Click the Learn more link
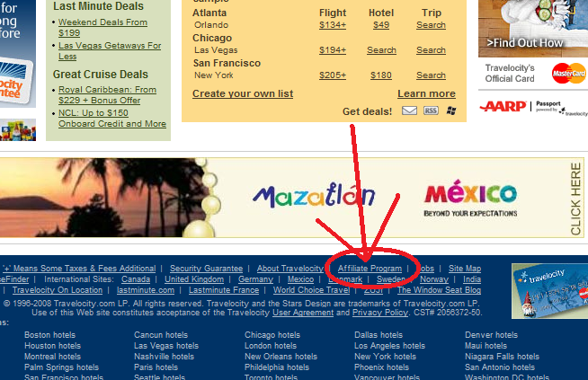The width and height of the screenshot is (588, 380). 426,93
